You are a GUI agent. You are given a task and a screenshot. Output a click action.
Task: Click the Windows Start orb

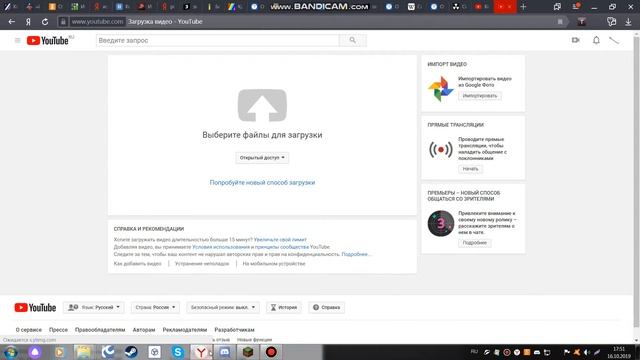(11, 352)
